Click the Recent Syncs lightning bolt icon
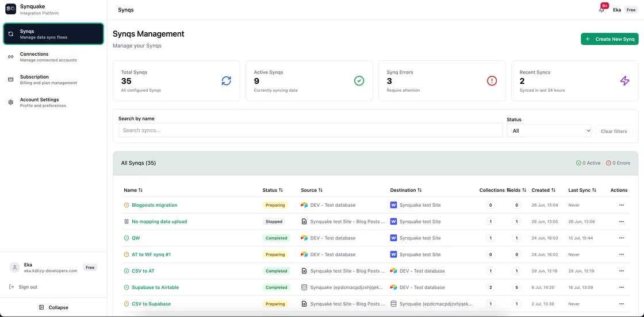644x317 pixels. click(x=624, y=81)
